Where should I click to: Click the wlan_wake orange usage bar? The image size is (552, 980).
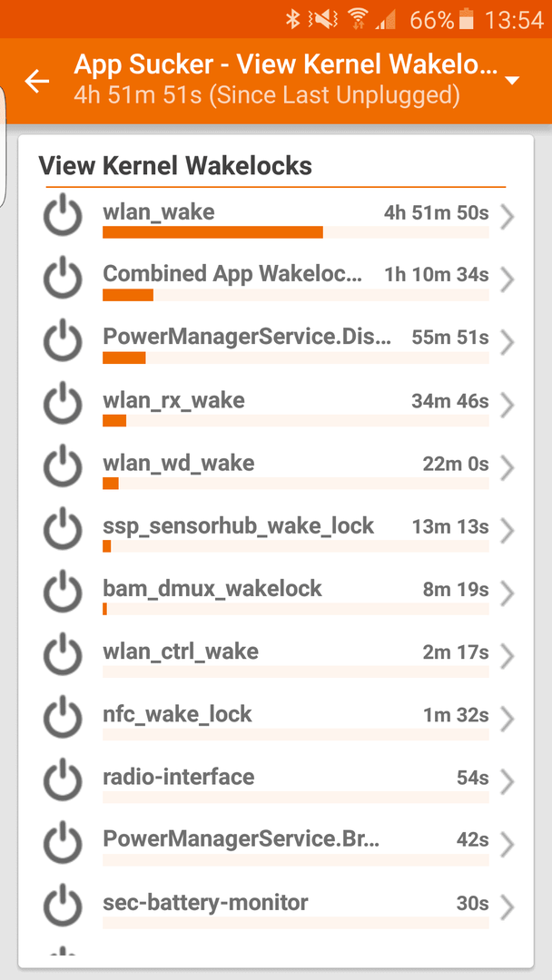click(212, 232)
